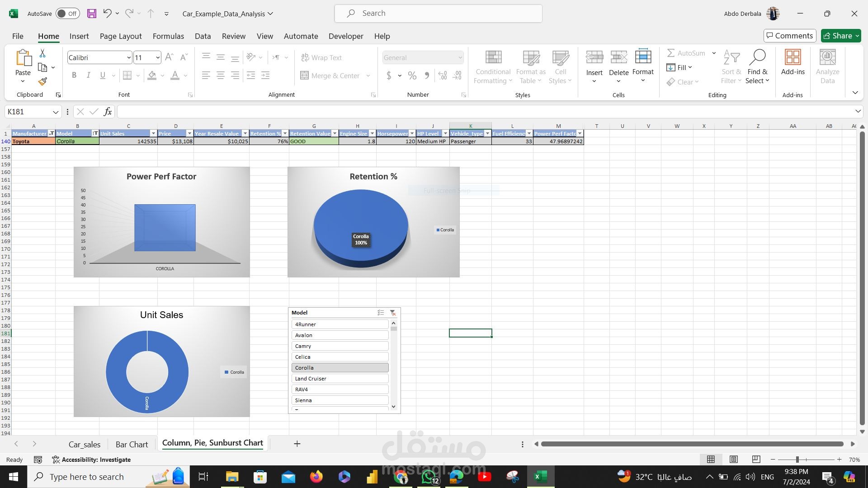This screenshot has height=488, width=868.
Task: Toggle Bold formatting
Action: click(74, 75)
